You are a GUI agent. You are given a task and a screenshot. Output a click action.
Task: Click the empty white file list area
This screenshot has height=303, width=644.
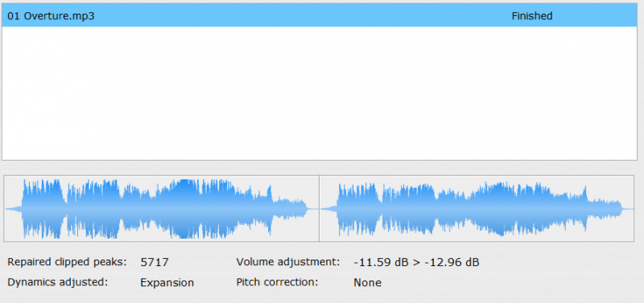[x=320, y=93]
